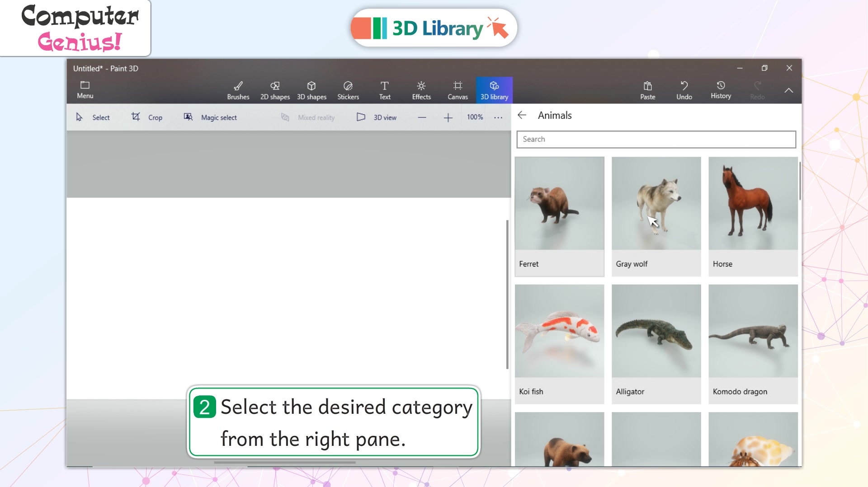This screenshot has height=487, width=868.
Task: Select the Text tool
Action: pyautogui.click(x=385, y=90)
